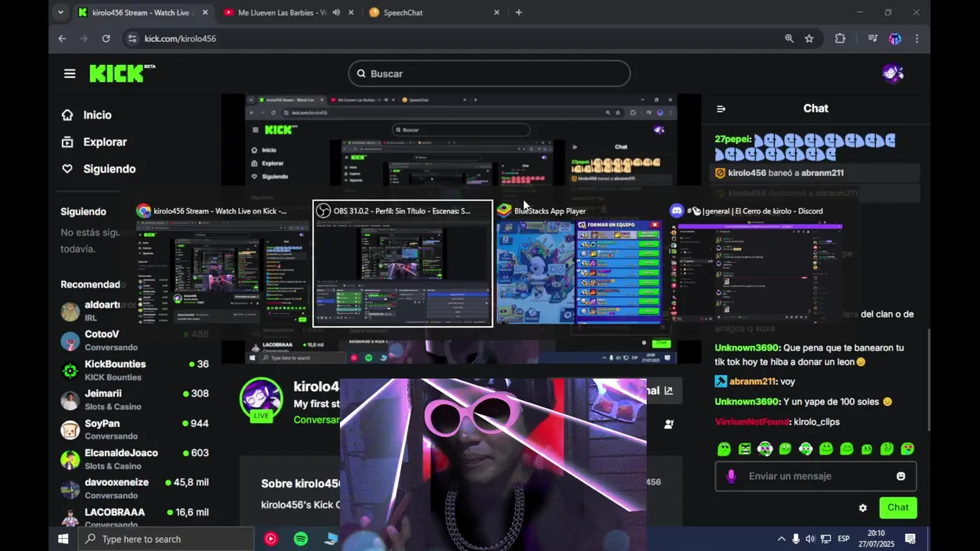Open Siguiendo in the sidebar
Image resolution: width=980 pixels, height=551 pixels.
coord(99,169)
